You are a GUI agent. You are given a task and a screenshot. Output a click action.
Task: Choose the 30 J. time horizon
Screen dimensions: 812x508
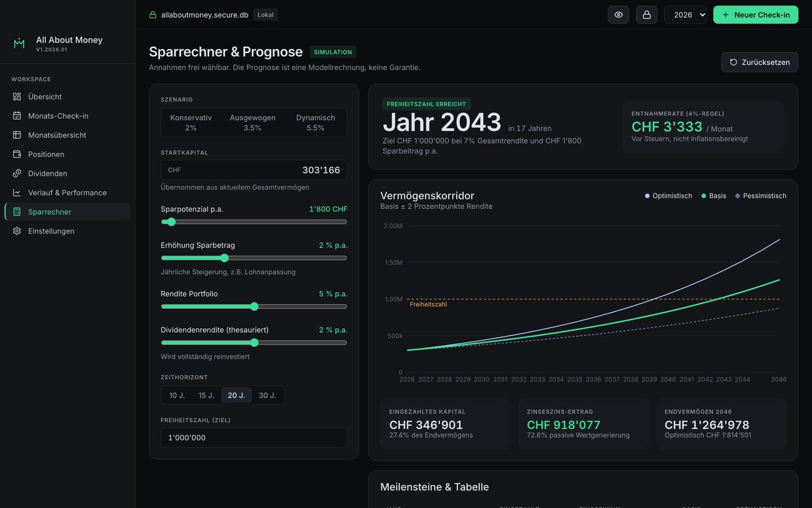267,395
